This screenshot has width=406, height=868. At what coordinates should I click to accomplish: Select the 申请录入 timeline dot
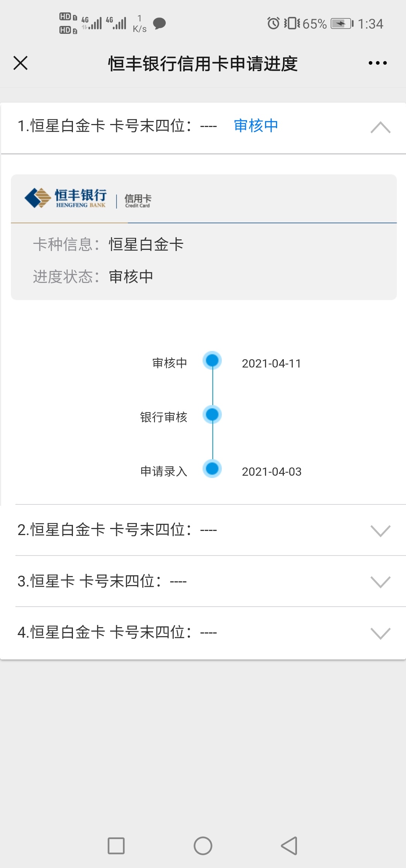212,469
